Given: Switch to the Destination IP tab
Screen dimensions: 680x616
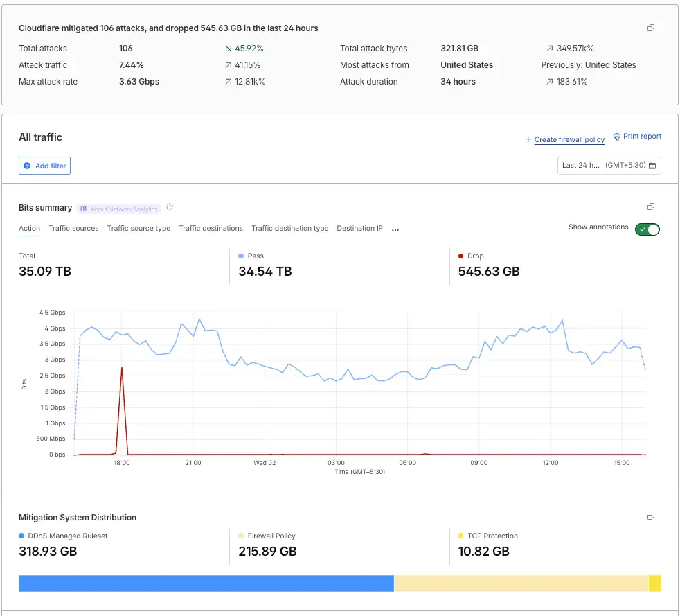Looking at the screenshot, I should pos(360,228).
